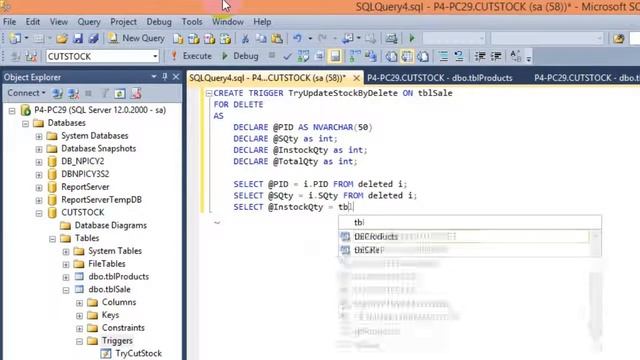640x360 pixels.
Task: Click the Analysis Services MDX Query icon
Action: pos(193,38)
